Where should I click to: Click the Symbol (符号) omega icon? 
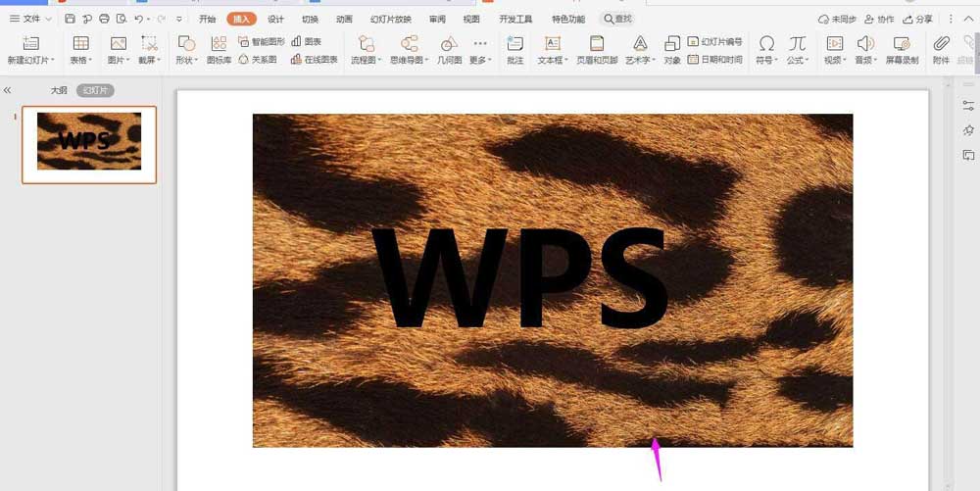tap(767, 43)
